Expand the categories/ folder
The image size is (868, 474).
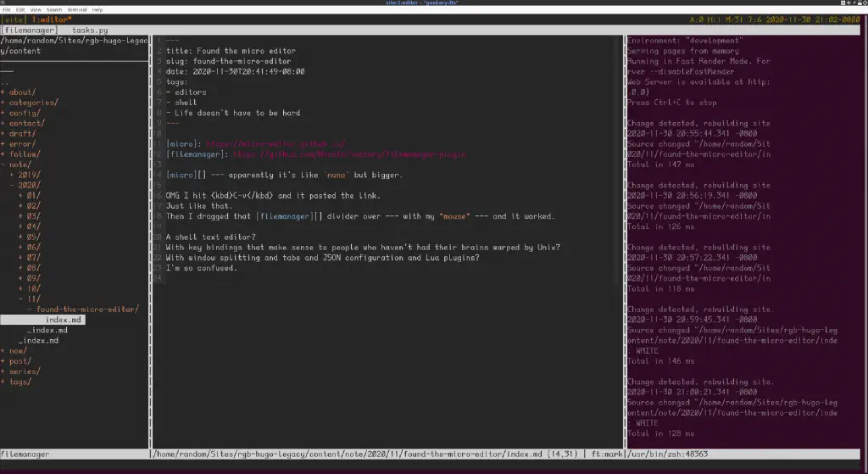[x=30, y=103]
